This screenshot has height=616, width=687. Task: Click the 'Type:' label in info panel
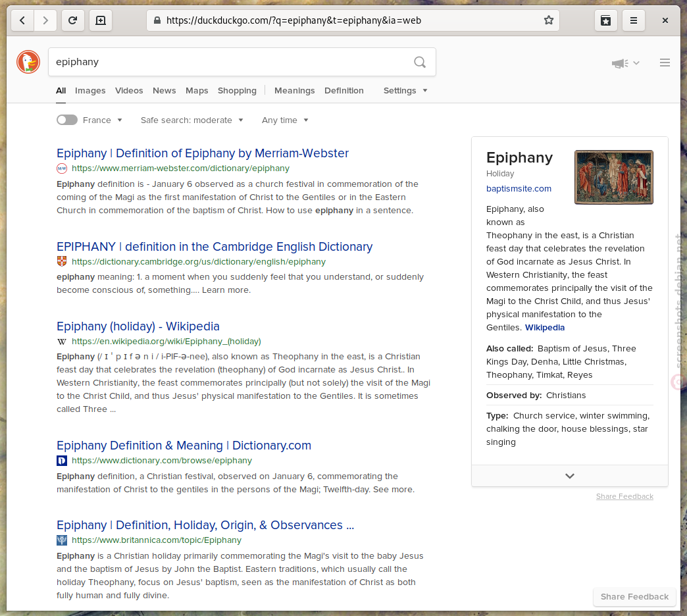[x=497, y=416]
